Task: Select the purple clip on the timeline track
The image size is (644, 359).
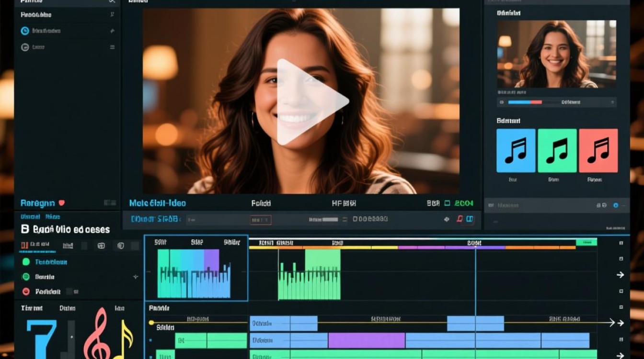Action: click(x=367, y=340)
